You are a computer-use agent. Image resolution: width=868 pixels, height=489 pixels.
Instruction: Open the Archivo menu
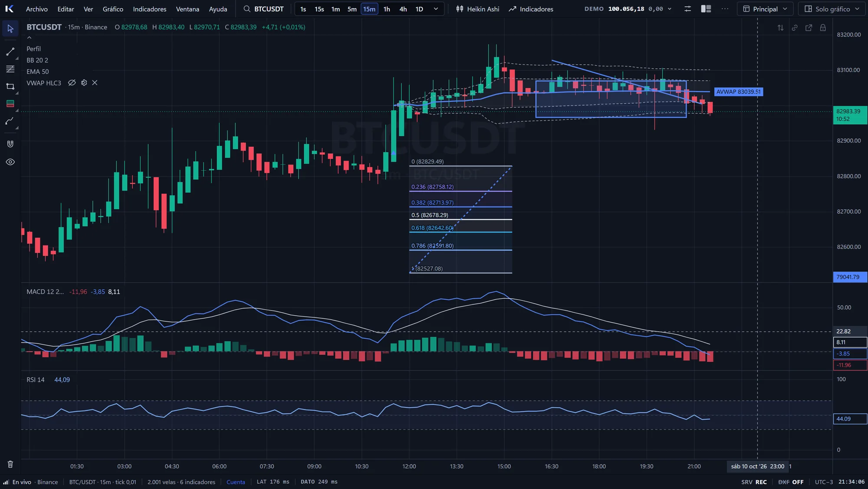pyautogui.click(x=37, y=9)
